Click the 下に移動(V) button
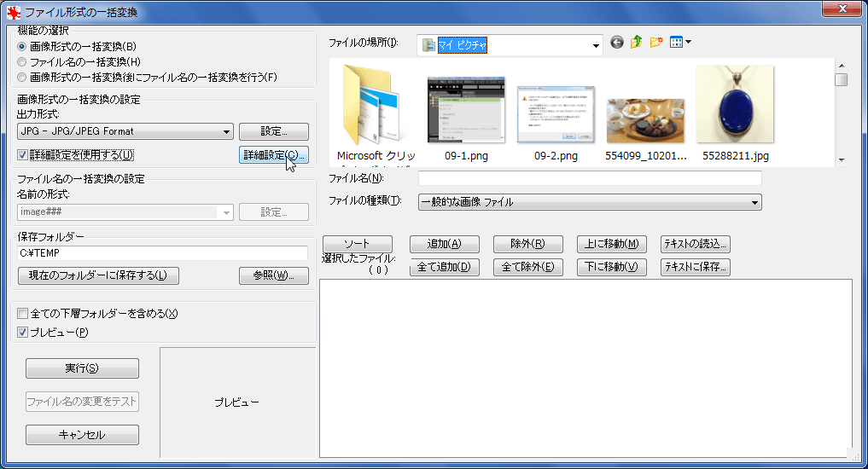Screen dimensions: 868x469 (x=611, y=267)
